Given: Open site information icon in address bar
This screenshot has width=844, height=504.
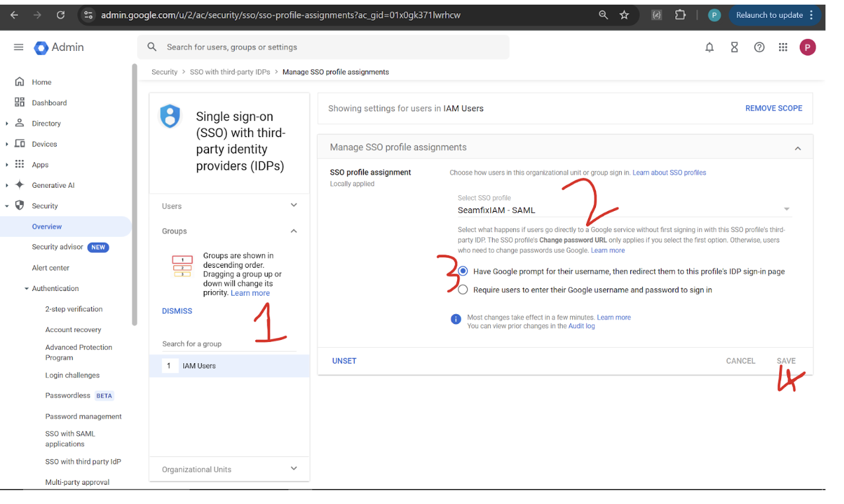Looking at the screenshot, I should point(89,15).
